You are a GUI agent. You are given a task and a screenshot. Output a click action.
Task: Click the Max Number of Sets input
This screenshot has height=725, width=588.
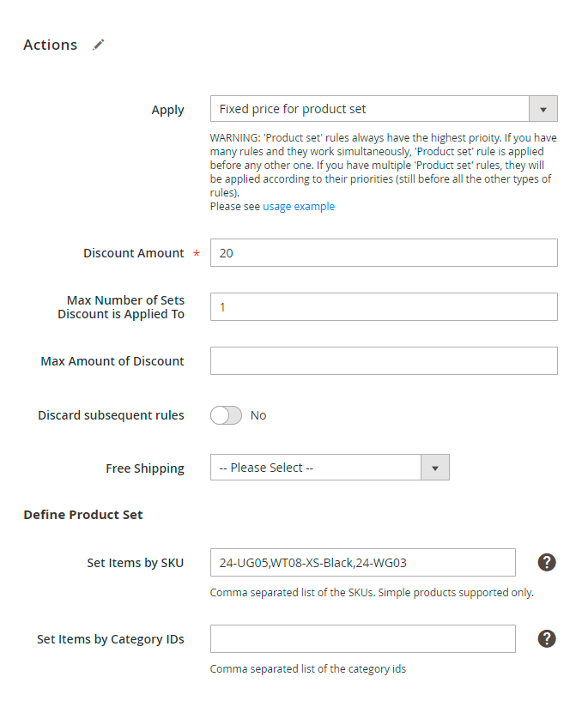tap(383, 306)
